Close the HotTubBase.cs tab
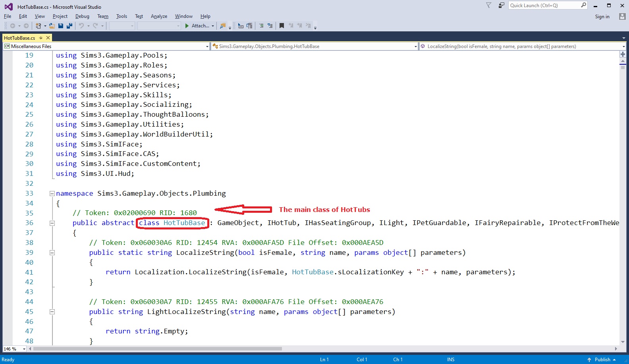Image resolution: width=629 pixels, height=364 pixels. (48, 38)
